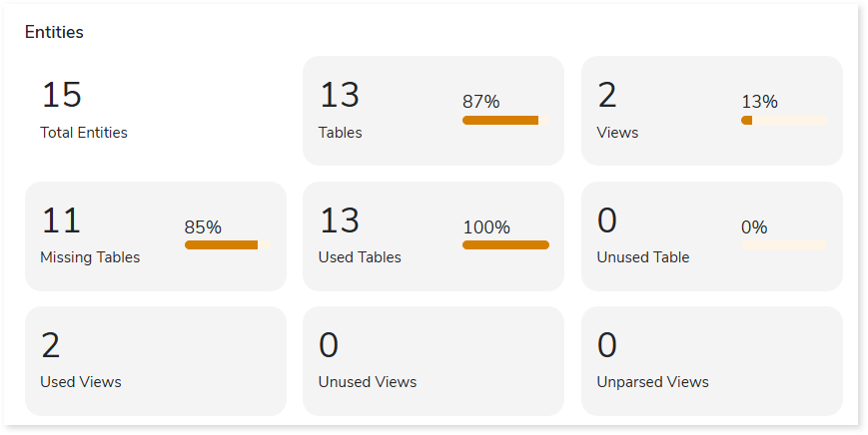Select the Unused Table label

(x=643, y=257)
